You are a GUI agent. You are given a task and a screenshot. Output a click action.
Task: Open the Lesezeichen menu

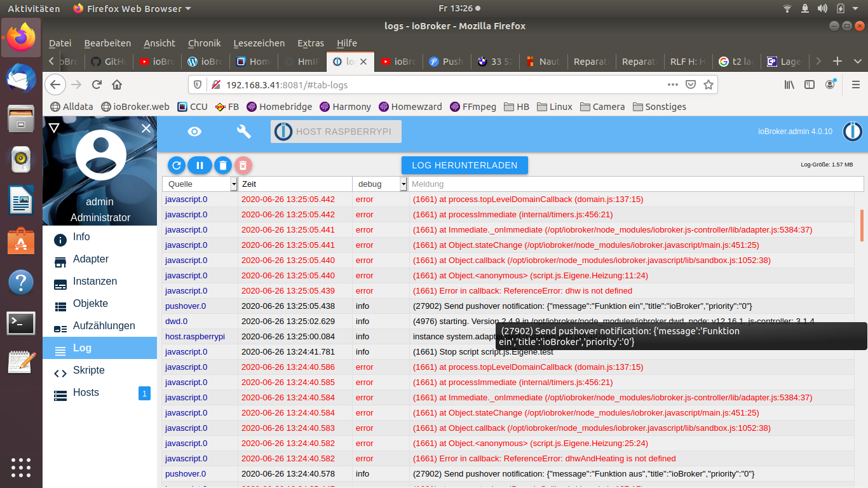[259, 43]
